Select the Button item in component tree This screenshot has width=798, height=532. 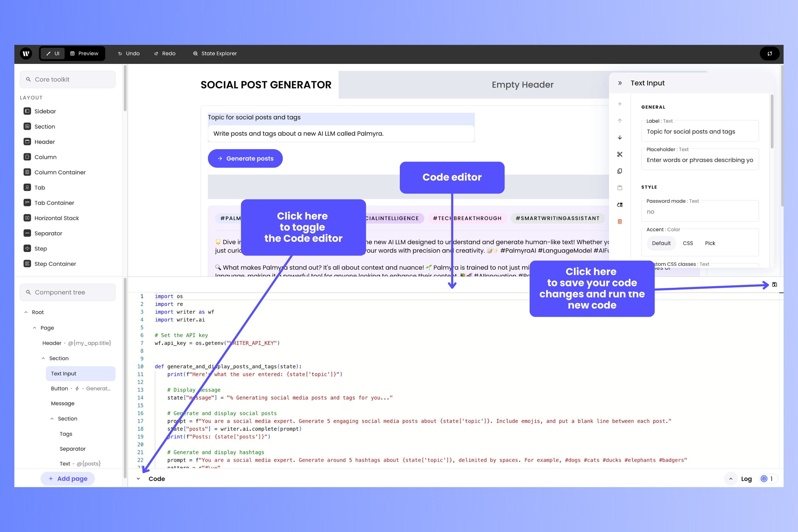pyautogui.click(x=80, y=388)
